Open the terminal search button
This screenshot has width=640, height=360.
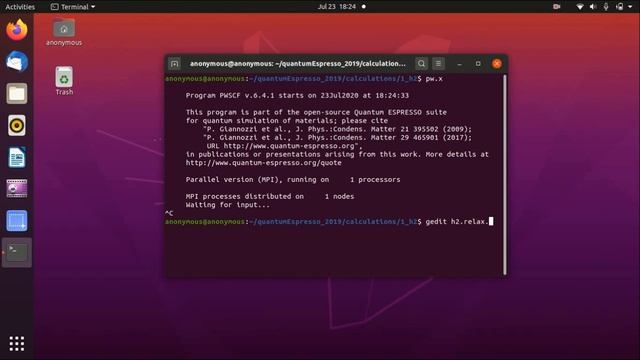(421, 64)
